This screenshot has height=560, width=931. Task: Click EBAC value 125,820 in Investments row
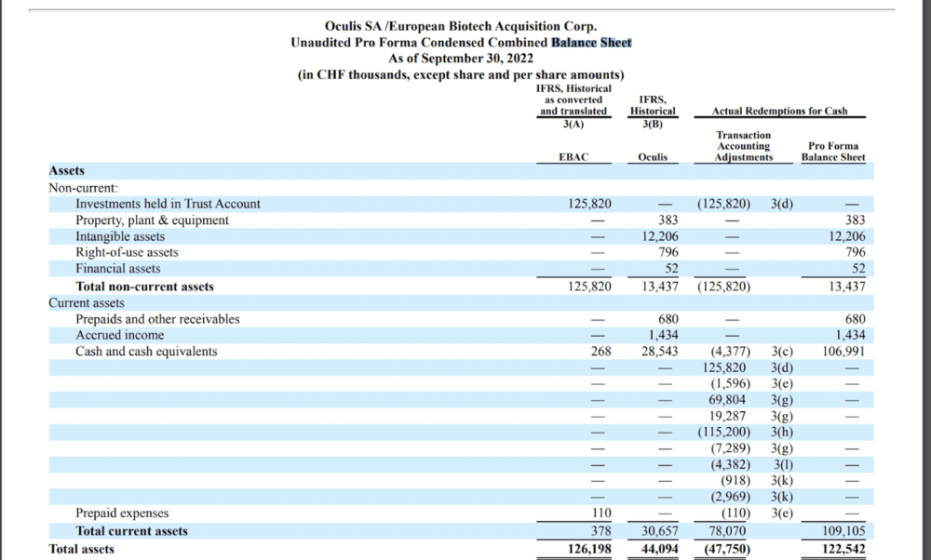(589, 204)
